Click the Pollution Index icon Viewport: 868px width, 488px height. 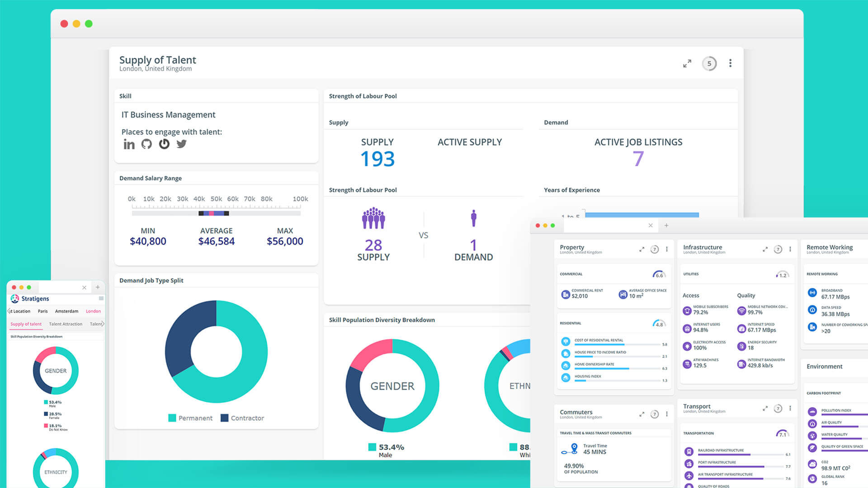[x=812, y=412]
